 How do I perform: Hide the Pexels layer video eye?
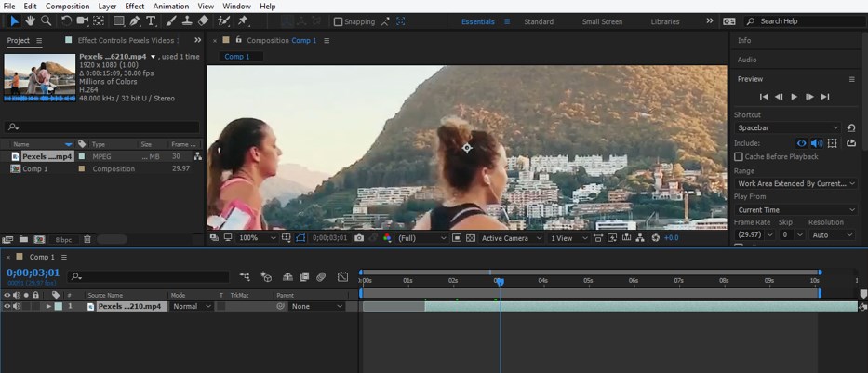click(x=7, y=306)
